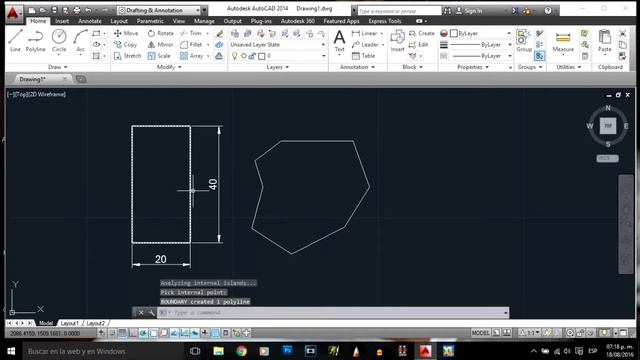Toggle the layer lock icon
This screenshot has height=360, width=640.
(252, 56)
